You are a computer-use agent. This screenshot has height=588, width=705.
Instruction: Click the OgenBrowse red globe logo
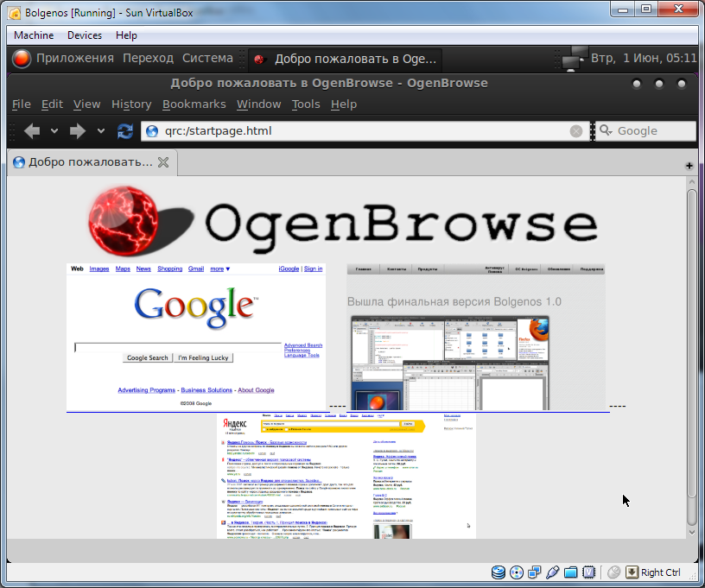click(x=124, y=221)
